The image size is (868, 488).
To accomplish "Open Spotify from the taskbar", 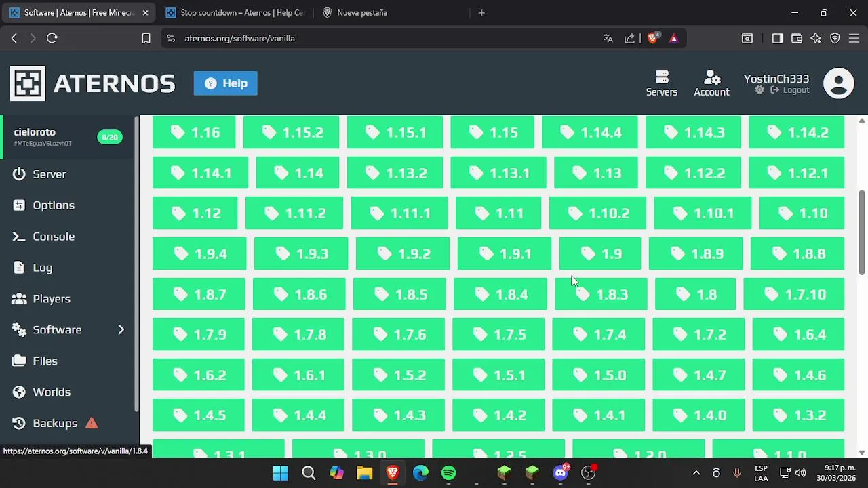I will (449, 473).
